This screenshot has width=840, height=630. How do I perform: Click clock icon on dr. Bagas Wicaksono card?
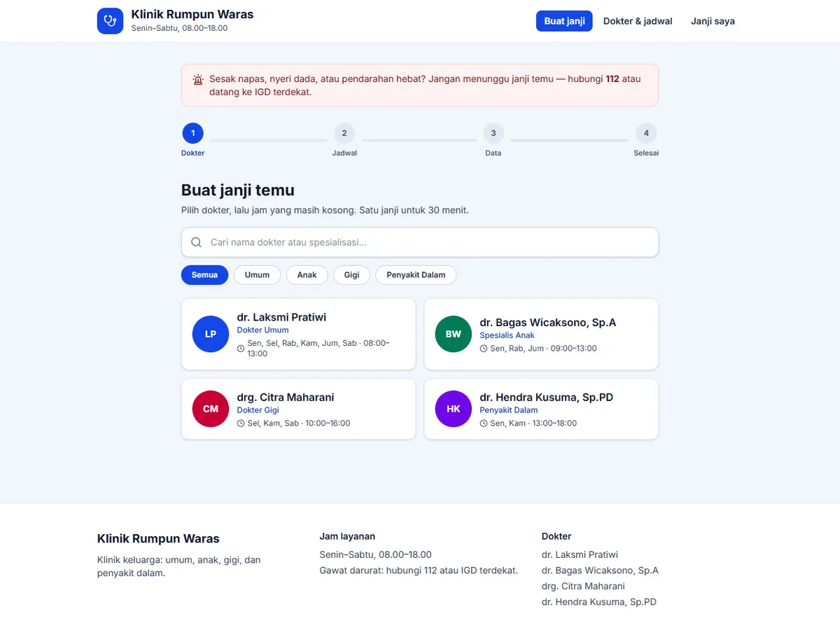[484, 349]
